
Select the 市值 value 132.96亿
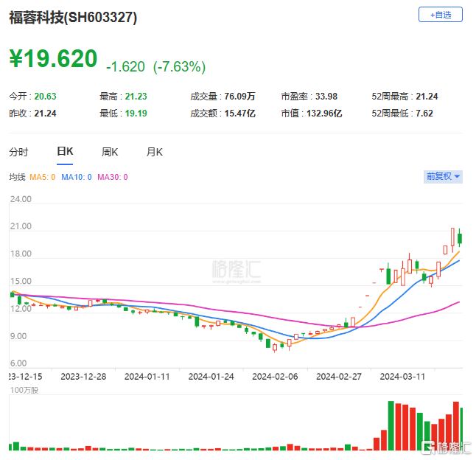[324, 114]
